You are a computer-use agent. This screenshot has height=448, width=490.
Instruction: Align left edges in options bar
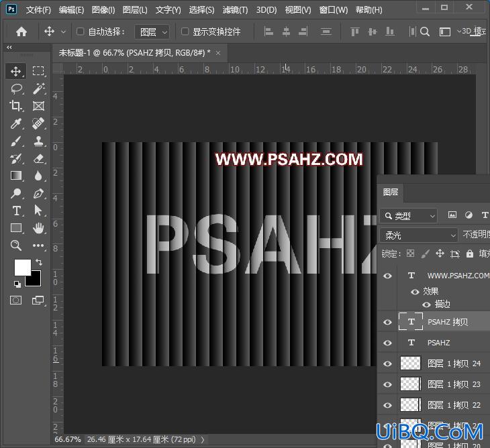click(x=268, y=32)
